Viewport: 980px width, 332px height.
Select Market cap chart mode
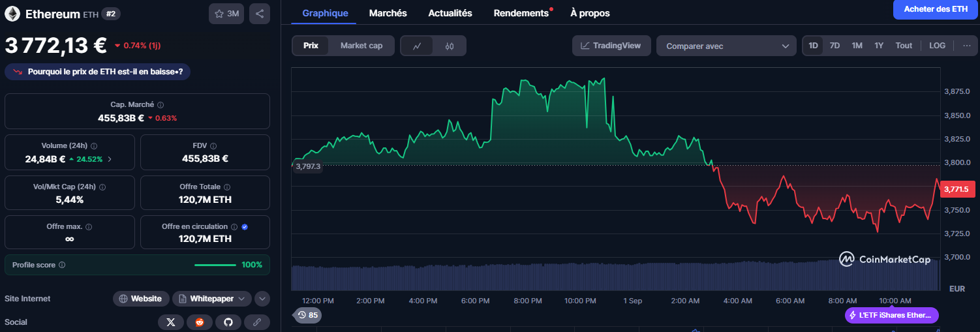(361, 46)
